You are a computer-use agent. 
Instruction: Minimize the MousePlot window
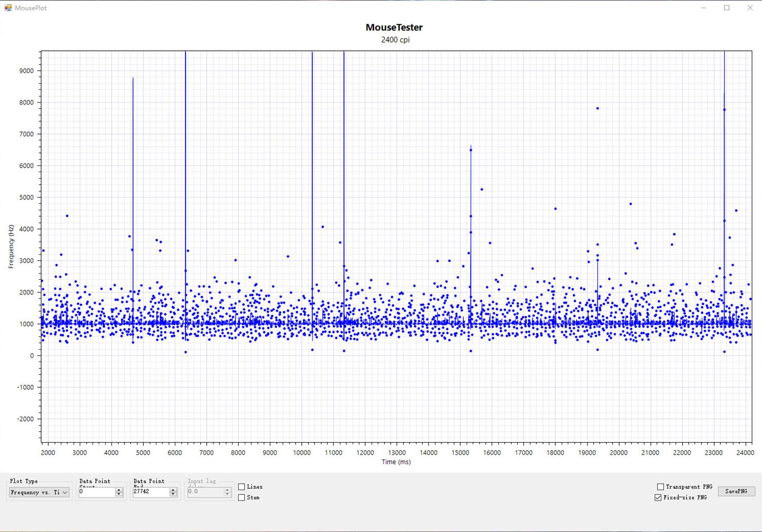click(x=704, y=8)
